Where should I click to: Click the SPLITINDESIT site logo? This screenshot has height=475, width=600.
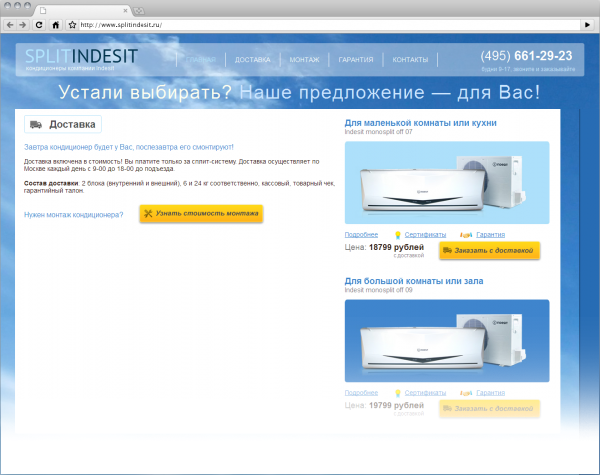(x=81, y=56)
